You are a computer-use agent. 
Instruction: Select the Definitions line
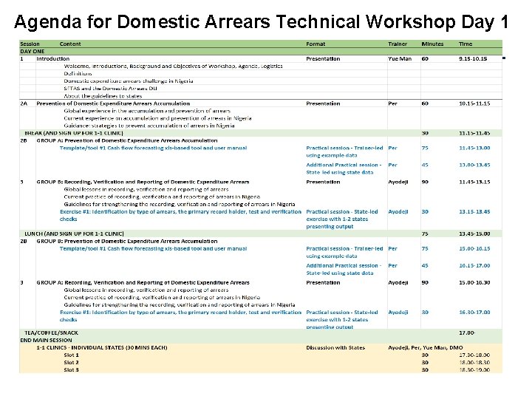(x=78, y=74)
